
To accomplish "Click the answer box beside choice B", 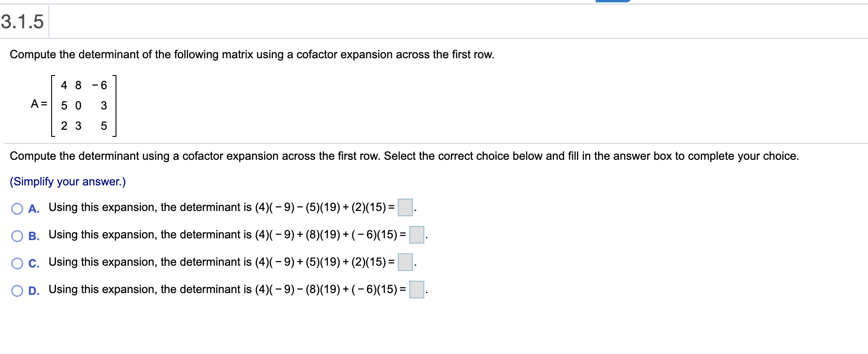I will pos(416,235).
